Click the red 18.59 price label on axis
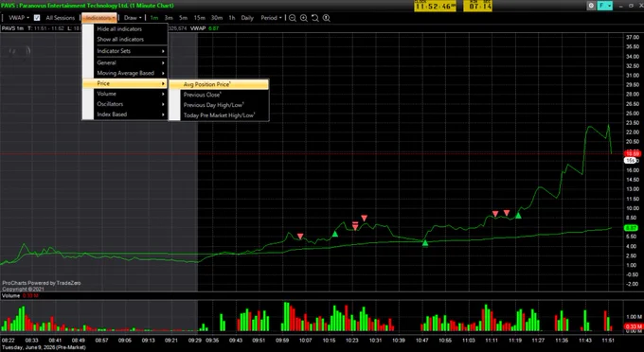The height and width of the screenshot is (352, 644). click(x=632, y=153)
